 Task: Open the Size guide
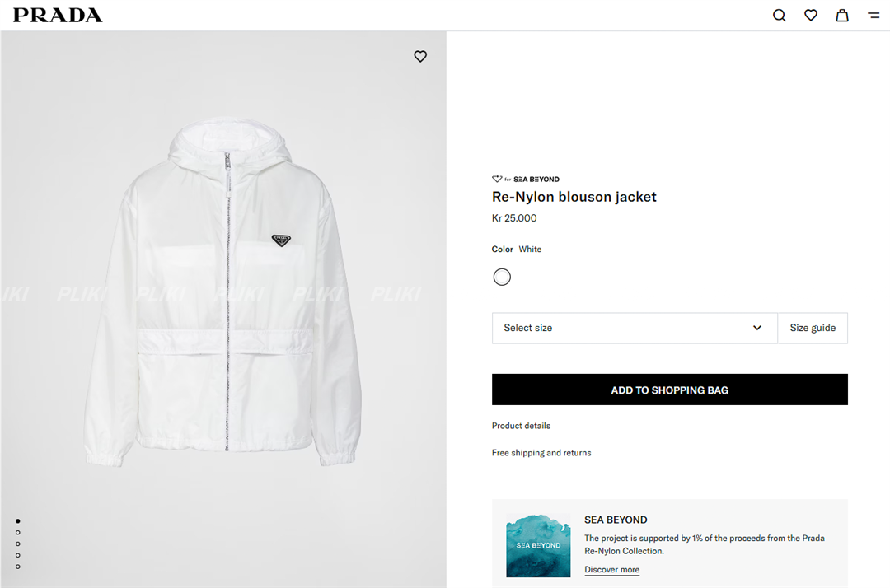[813, 328]
